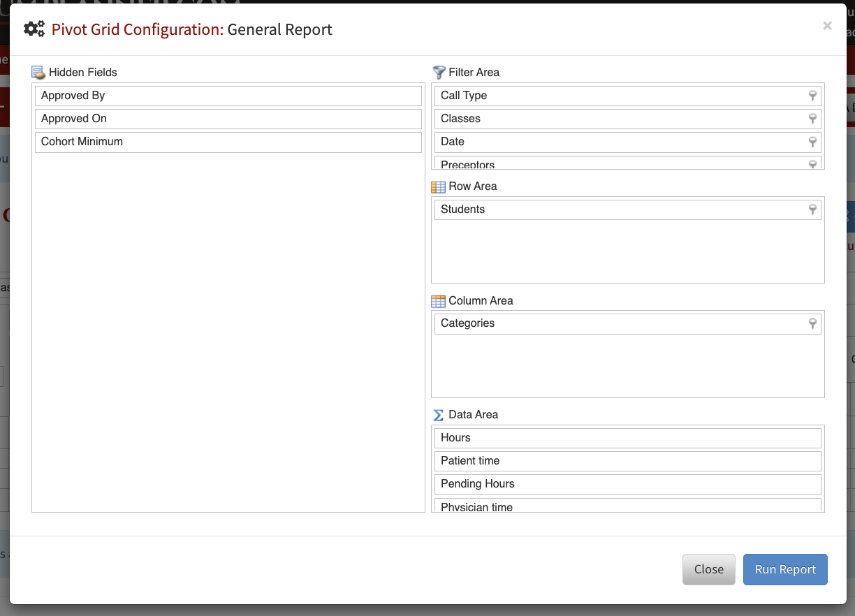Image resolution: width=855 pixels, height=616 pixels.
Task: Select the Pending Hours data field
Action: 627,484
